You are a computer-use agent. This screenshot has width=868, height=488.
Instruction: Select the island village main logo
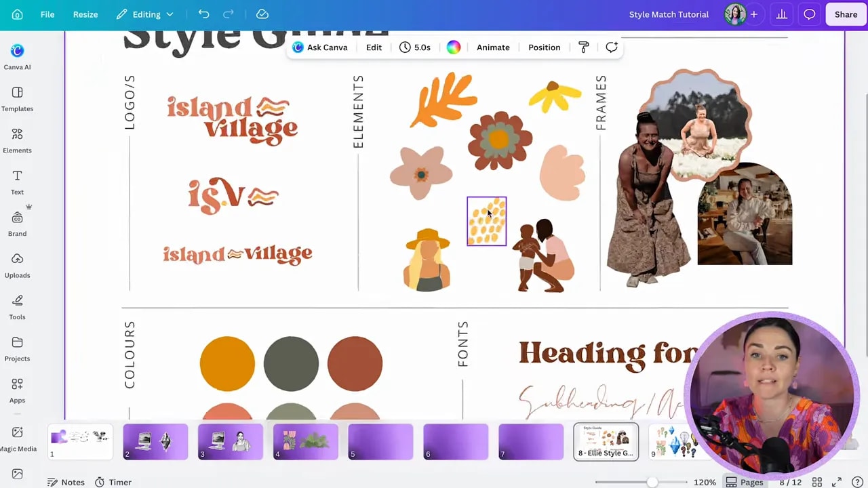(233, 121)
